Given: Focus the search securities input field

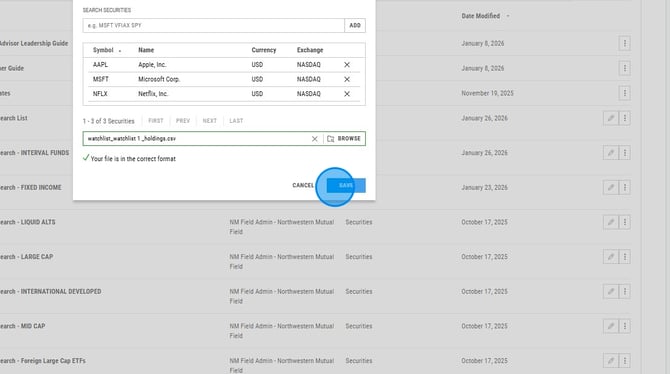Looking at the screenshot, I should pos(213,25).
